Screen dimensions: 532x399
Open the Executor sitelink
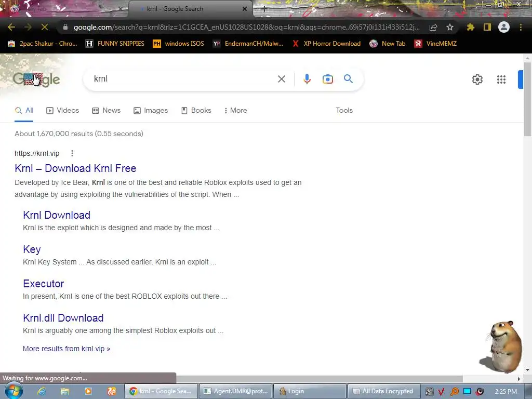(44, 284)
